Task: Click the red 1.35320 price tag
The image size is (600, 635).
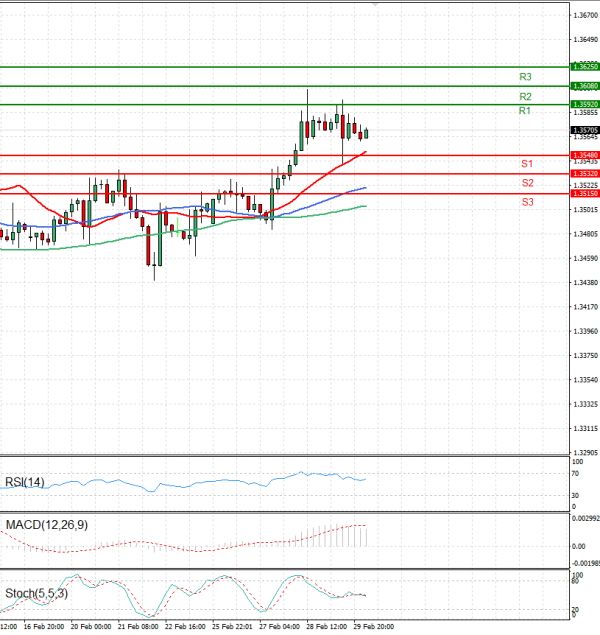Action: [585, 174]
